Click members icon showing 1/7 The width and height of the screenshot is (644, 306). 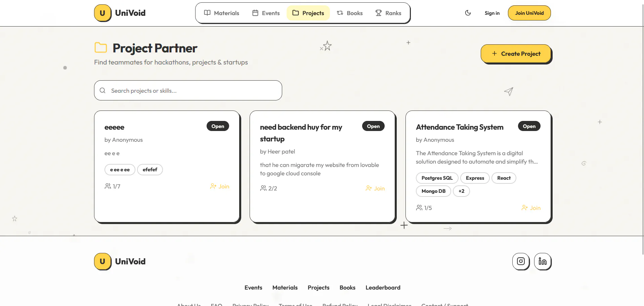tap(108, 186)
